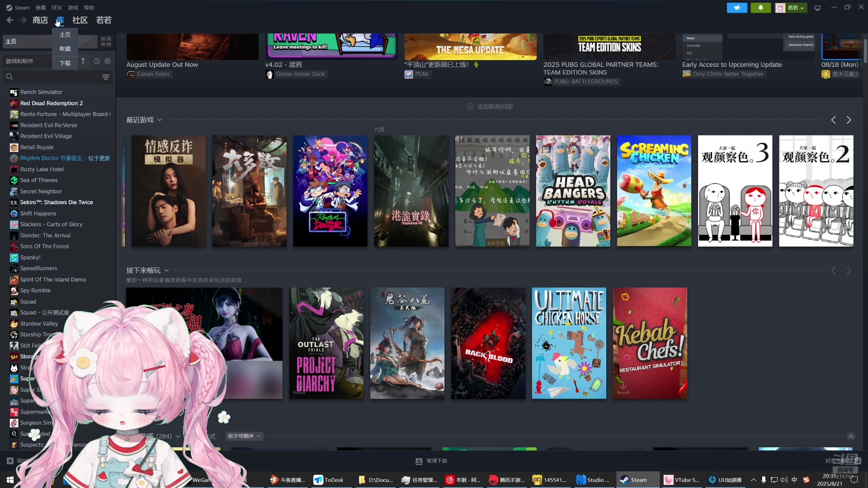Open the Kebab Chefs cover

650,343
